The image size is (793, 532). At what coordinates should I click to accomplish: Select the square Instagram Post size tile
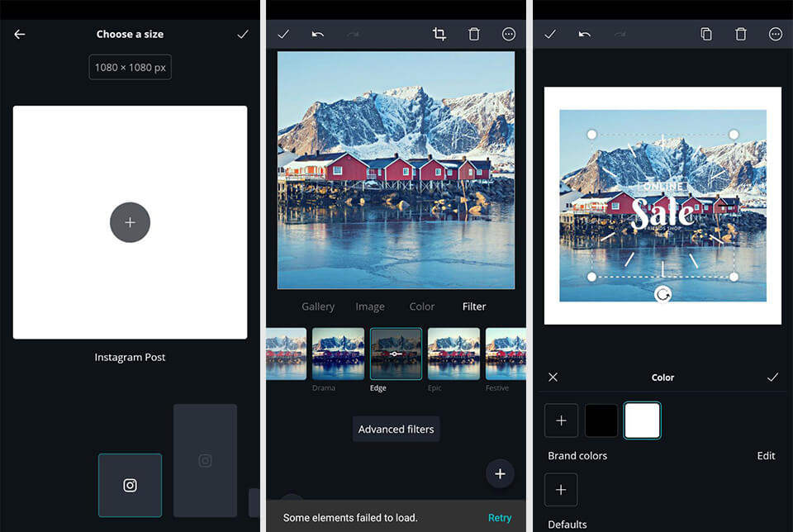(x=130, y=485)
